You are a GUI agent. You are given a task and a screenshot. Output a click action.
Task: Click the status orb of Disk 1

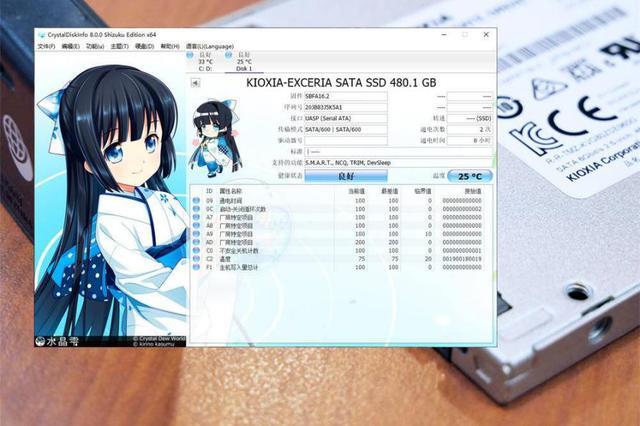[x=229, y=55]
